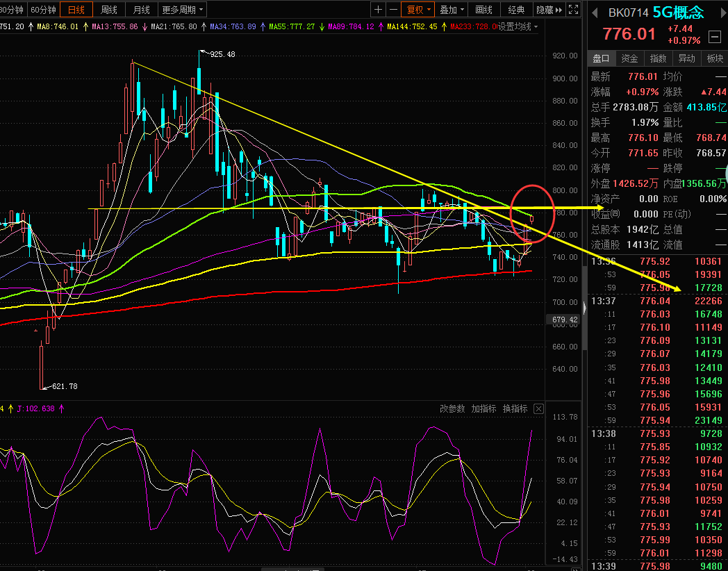Click 改参数 for indicator
The height and width of the screenshot is (571, 728).
pos(452,408)
